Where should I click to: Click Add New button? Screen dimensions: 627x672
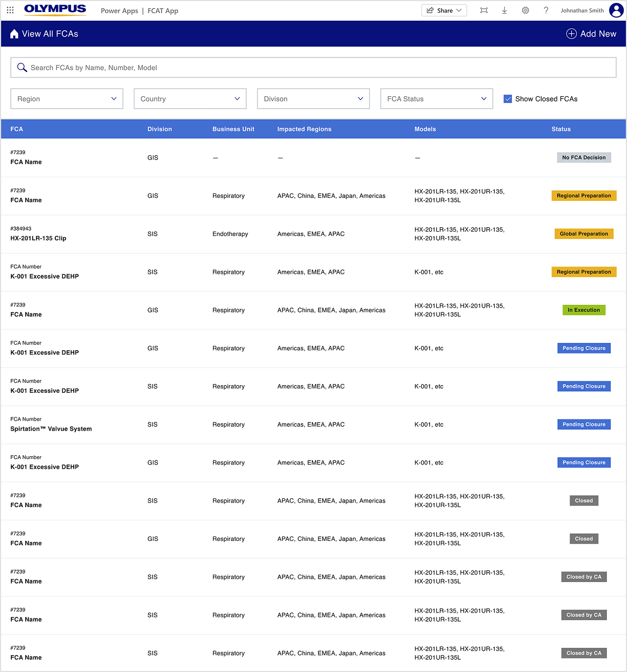pyautogui.click(x=591, y=34)
